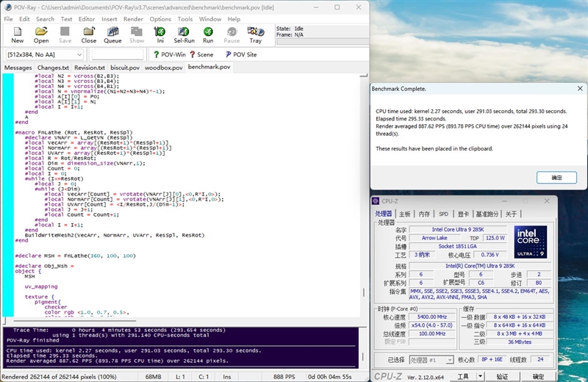The width and height of the screenshot is (588, 382).
Task: Click the render progress bar under Frame
Action: (322, 42)
